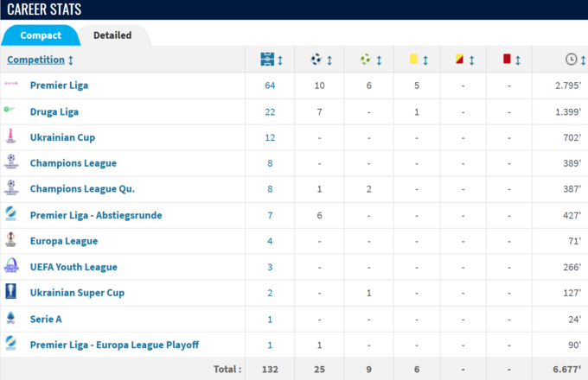Open the Ukrainian Super Cup link
This screenshot has width=588, height=380.
click(77, 293)
